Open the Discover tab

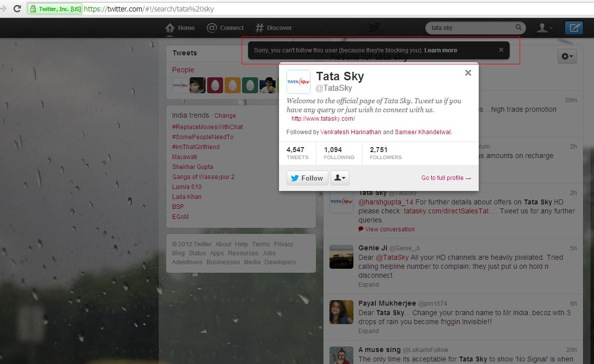point(274,28)
